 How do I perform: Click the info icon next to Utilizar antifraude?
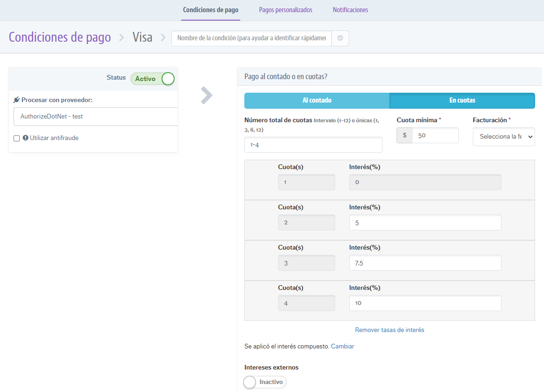25,138
